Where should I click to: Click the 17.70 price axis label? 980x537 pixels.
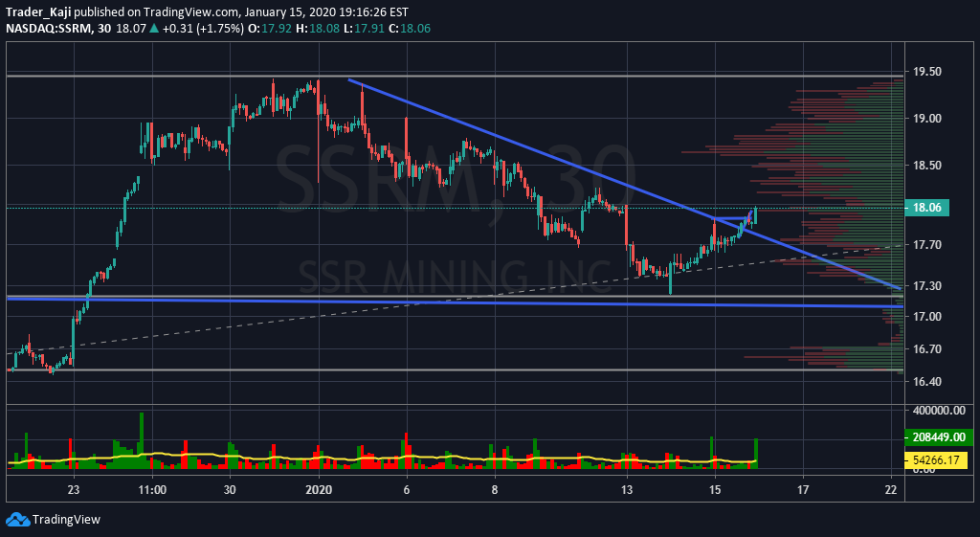click(x=926, y=245)
